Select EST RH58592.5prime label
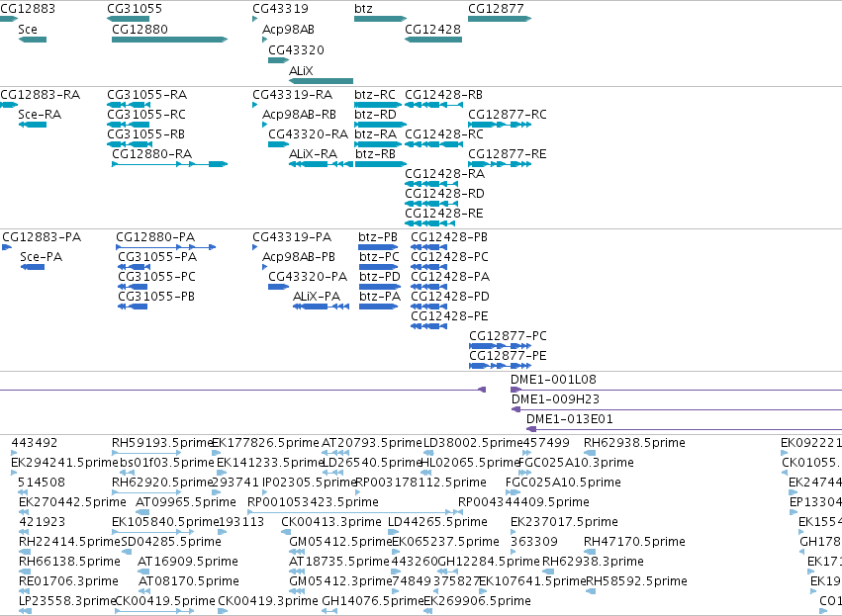Image resolution: width=842 pixels, height=616 pixels. [636, 581]
